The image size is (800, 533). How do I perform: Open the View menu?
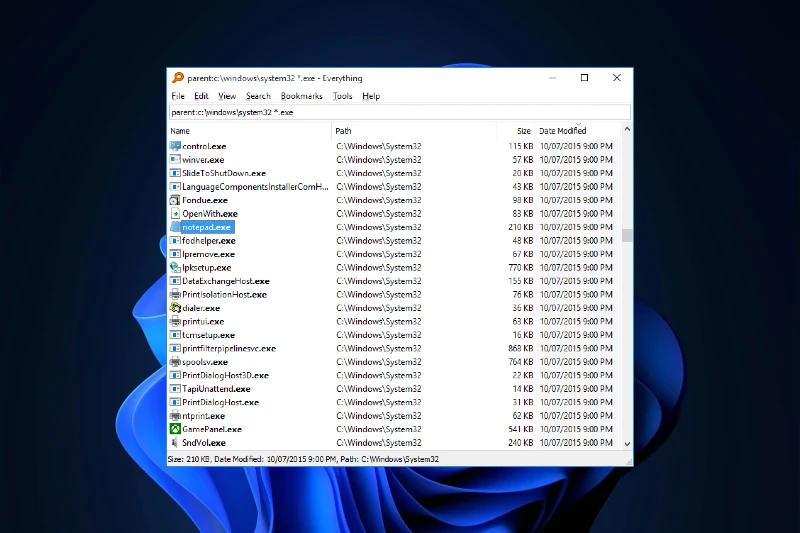tap(227, 96)
